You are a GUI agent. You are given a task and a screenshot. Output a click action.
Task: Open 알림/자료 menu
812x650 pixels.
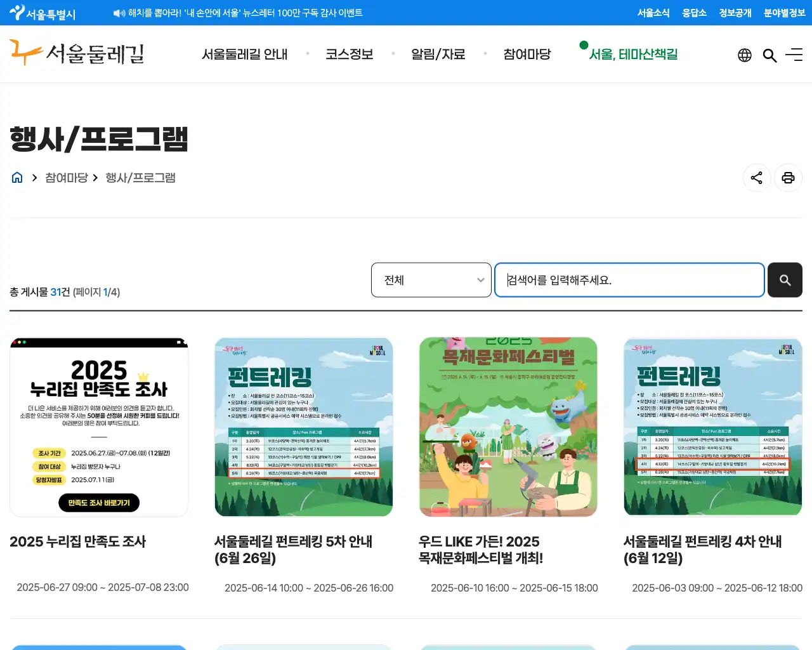pyautogui.click(x=438, y=55)
